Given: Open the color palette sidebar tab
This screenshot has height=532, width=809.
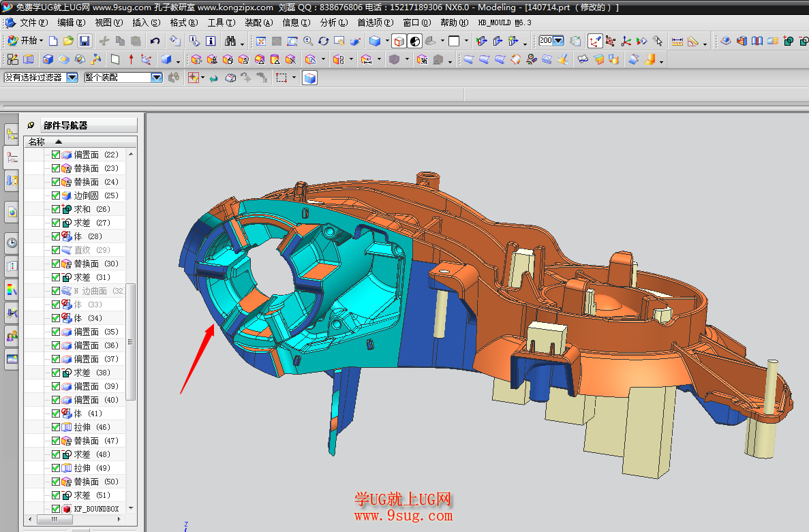Looking at the screenshot, I should (12, 290).
